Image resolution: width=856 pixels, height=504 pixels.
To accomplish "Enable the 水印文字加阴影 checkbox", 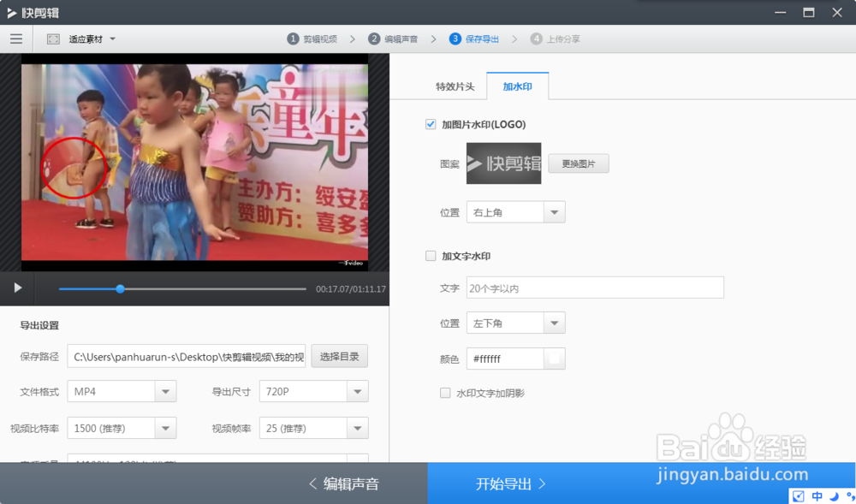I will 445,393.
